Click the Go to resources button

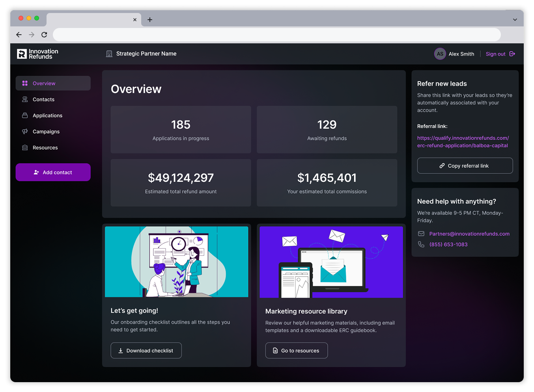click(x=296, y=351)
